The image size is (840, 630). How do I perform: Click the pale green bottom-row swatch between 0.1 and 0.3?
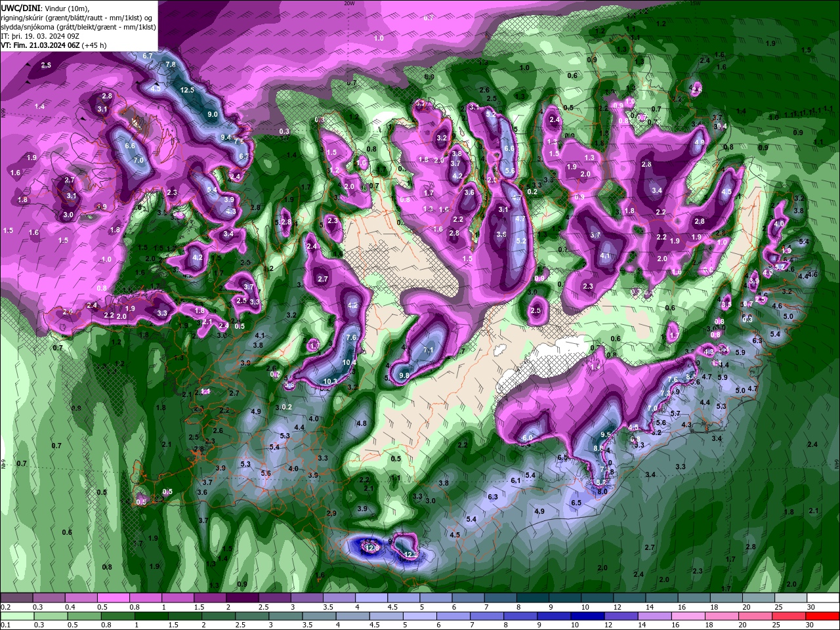(17, 616)
